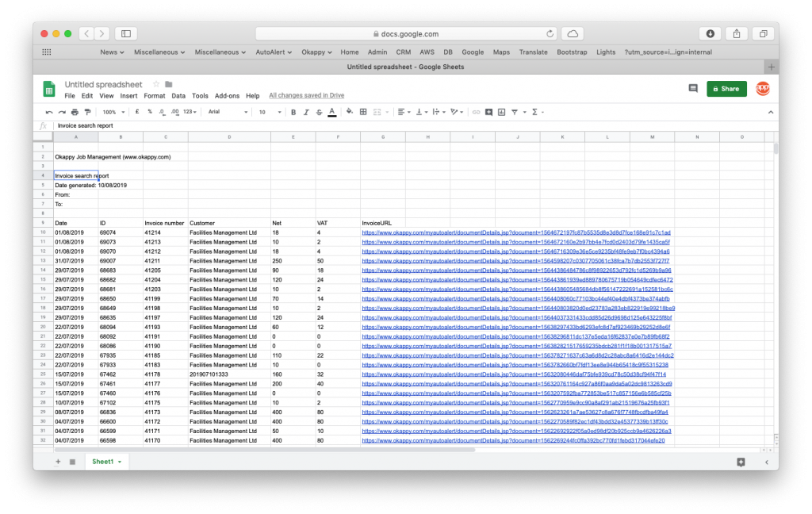This screenshot has width=812, height=514.
Task: Open Sheet1 tab dropdown
Action: click(120, 462)
